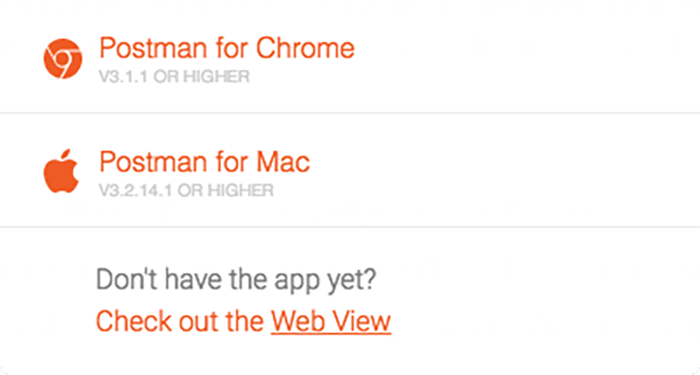Screen dimensions: 700x375
Task: Select the word "Mac" in the second option
Action: [x=283, y=162]
